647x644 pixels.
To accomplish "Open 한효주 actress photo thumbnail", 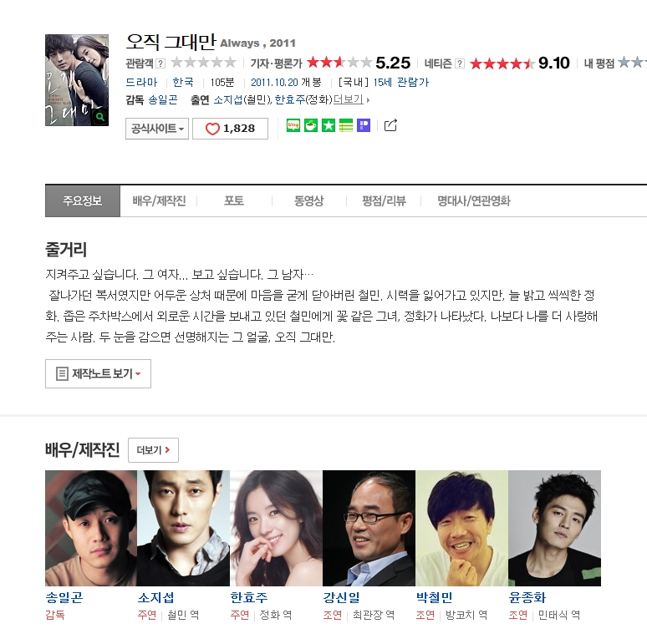I will tap(276, 528).
